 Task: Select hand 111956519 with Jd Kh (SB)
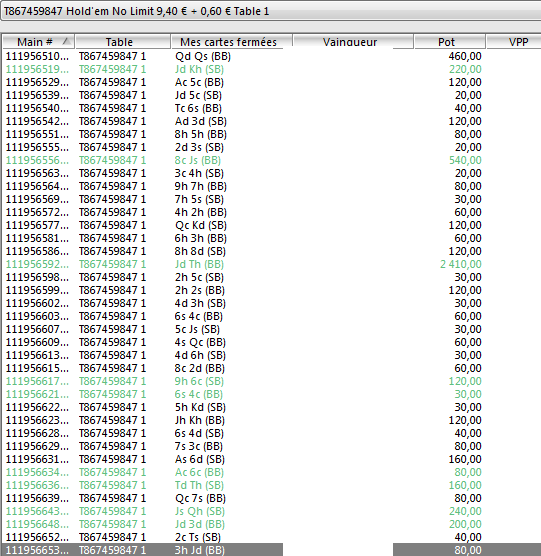coord(271,69)
